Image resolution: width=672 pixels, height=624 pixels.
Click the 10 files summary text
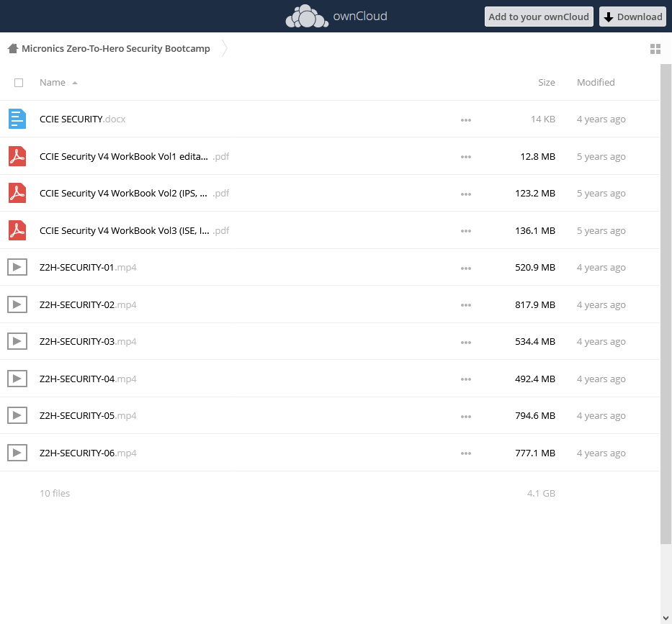55,493
